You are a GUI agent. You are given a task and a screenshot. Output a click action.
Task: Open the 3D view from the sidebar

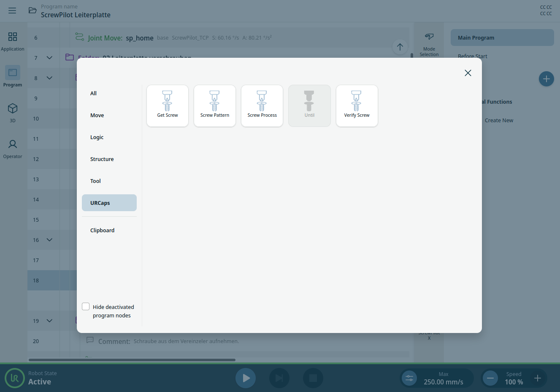coord(13,113)
